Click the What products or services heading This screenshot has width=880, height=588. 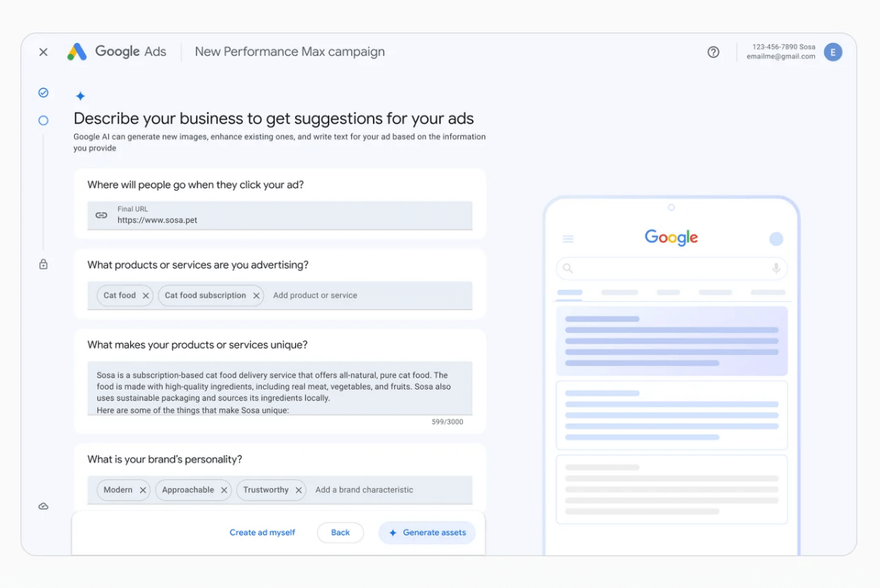[x=197, y=265]
